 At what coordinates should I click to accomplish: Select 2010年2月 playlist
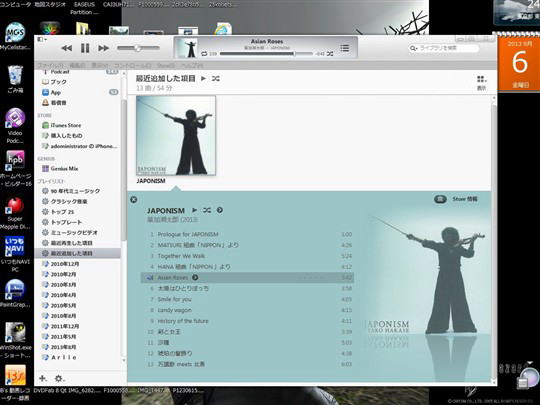[x=63, y=274]
